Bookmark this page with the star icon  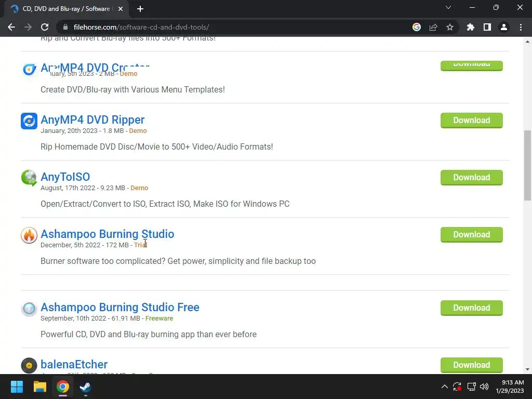tap(450, 27)
